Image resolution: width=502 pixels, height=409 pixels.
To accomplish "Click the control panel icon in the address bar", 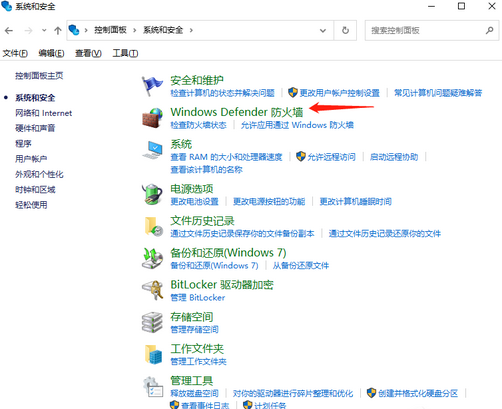I will point(74,30).
